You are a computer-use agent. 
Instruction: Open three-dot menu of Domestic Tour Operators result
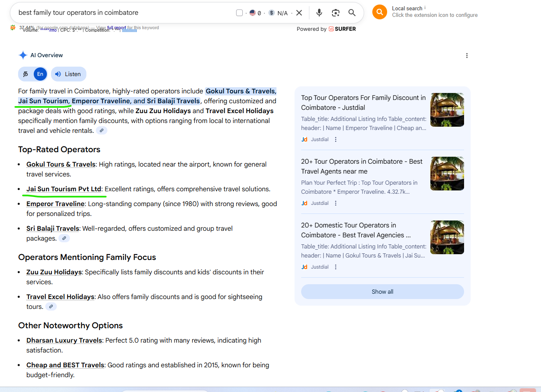(336, 267)
